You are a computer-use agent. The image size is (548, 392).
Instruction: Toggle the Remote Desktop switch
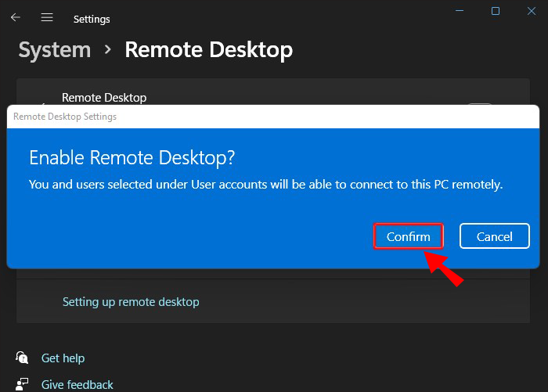coord(480,105)
